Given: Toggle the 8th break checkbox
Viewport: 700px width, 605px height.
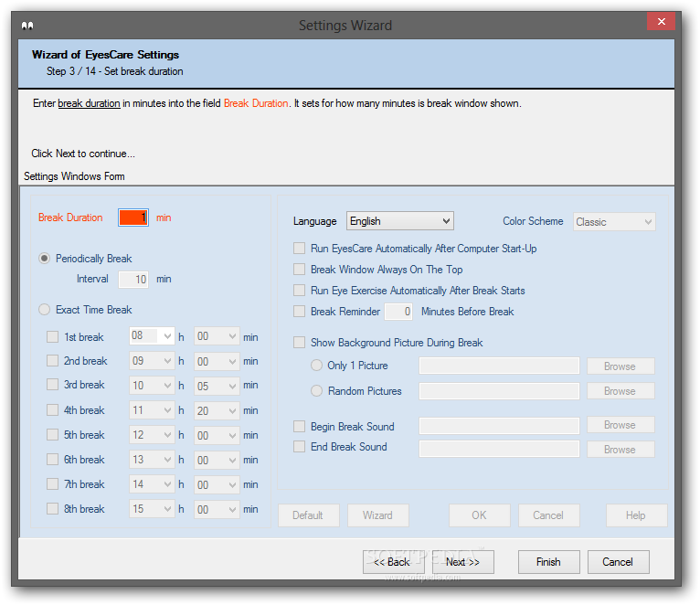Looking at the screenshot, I should (53, 508).
